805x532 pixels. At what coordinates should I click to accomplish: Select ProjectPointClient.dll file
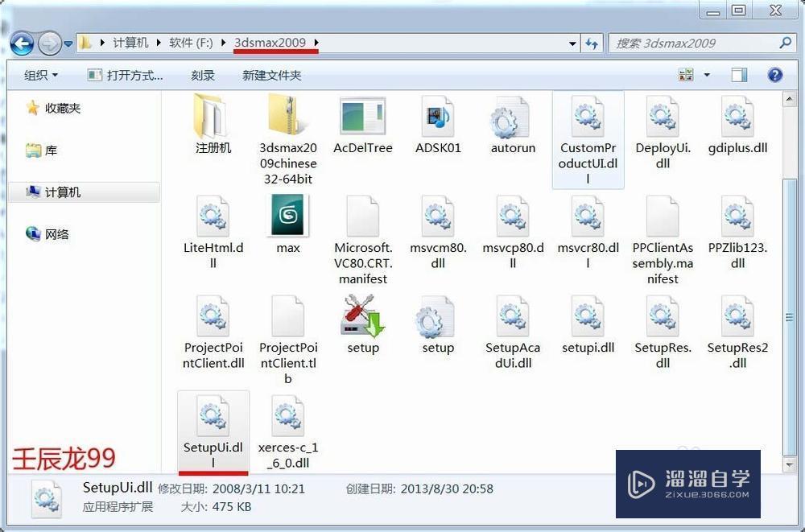(x=213, y=332)
